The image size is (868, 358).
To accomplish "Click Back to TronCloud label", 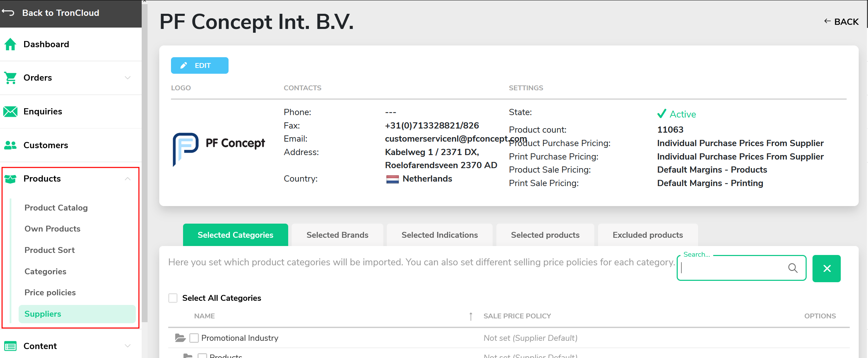I will tap(61, 13).
